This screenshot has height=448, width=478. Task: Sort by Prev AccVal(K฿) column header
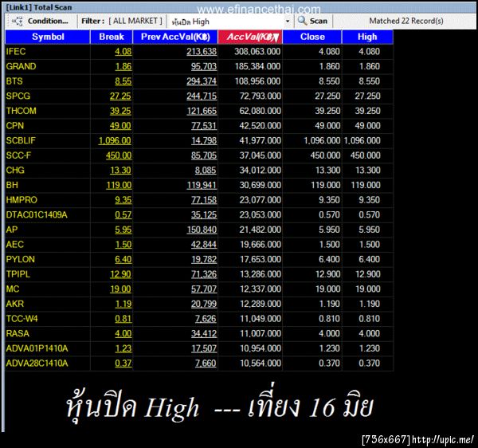[x=175, y=37]
